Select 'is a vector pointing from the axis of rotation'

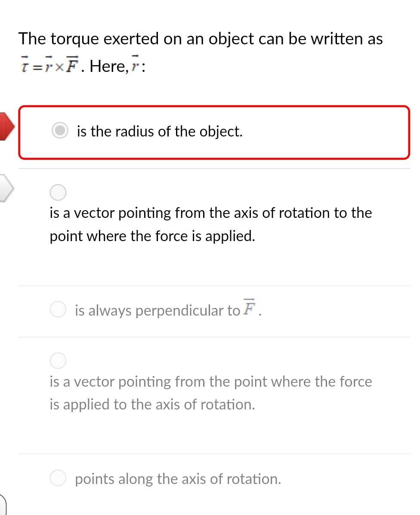(x=58, y=192)
